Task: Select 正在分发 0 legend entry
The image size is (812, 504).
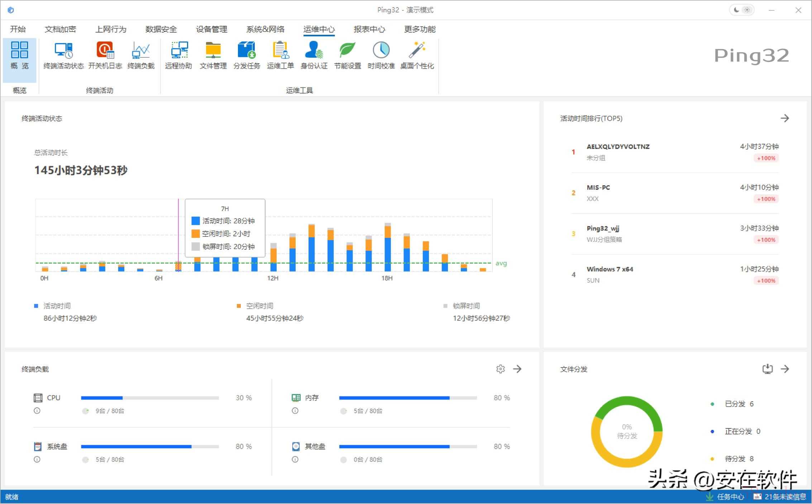Action: pyautogui.click(x=735, y=431)
